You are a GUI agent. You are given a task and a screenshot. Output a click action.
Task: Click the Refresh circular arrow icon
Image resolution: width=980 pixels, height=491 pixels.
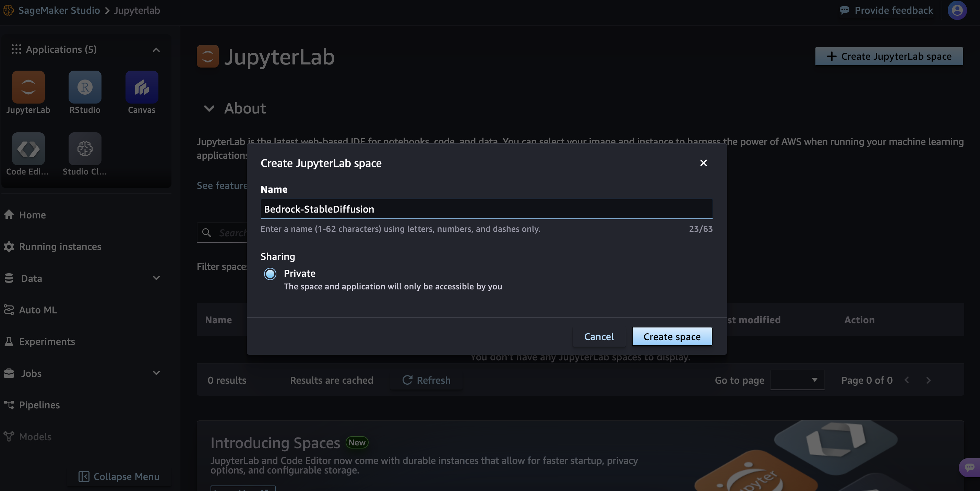[x=407, y=380]
